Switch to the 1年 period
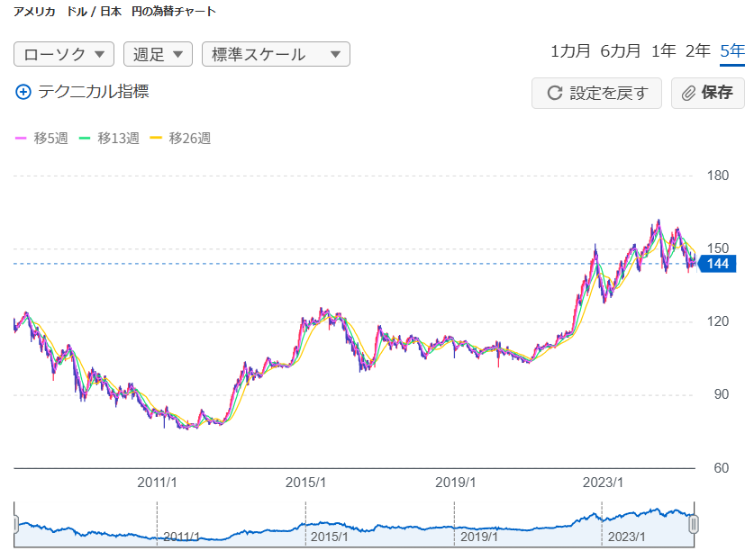The height and width of the screenshot is (560, 754). [663, 50]
